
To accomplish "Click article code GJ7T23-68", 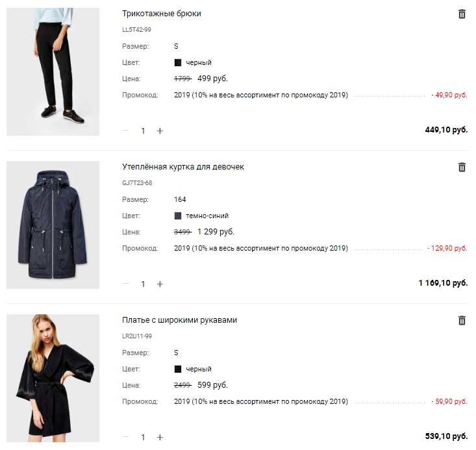I will tap(137, 183).
